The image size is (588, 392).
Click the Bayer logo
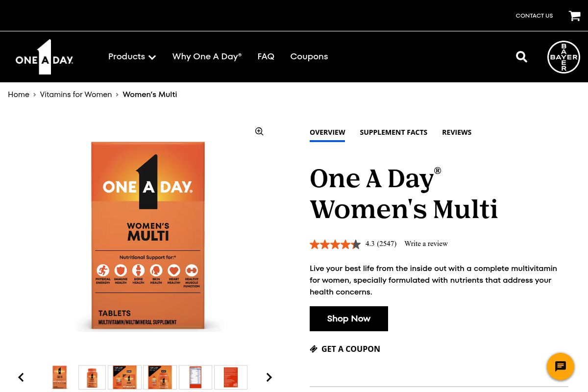[x=563, y=57]
